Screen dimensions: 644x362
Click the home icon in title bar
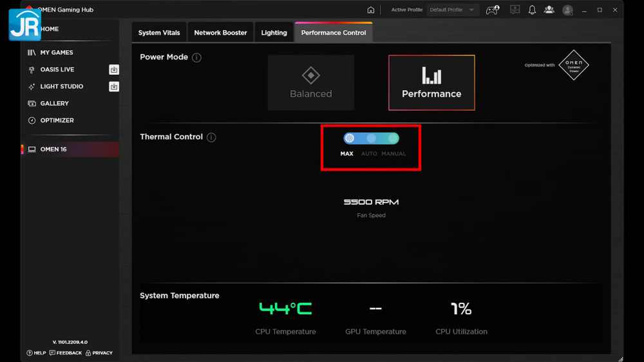point(371,10)
